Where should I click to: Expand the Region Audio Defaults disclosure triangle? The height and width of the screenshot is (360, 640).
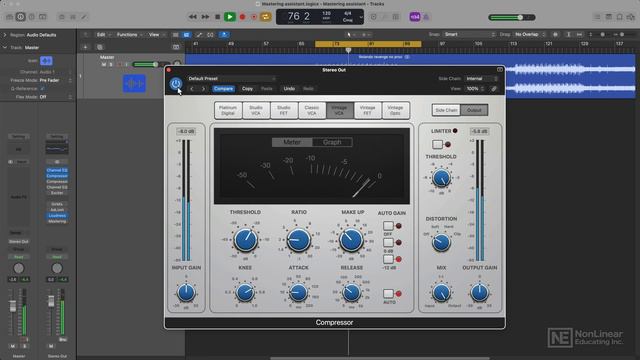(x=5, y=35)
